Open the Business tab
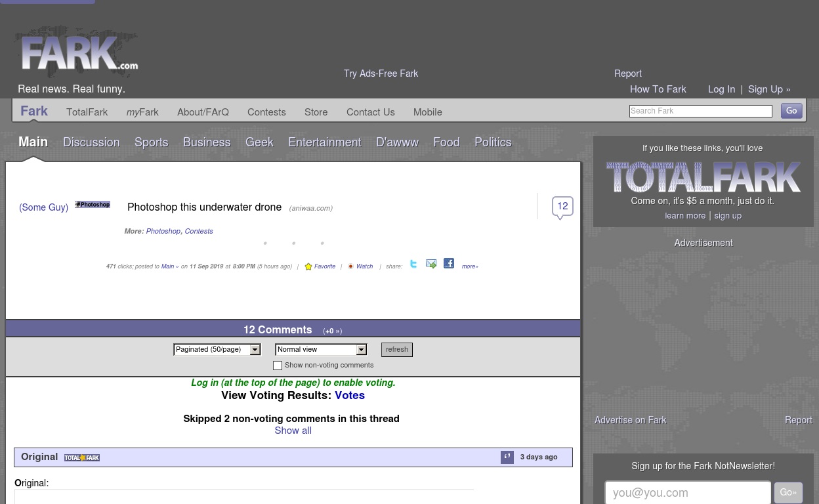This screenshot has height=504, width=819. click(x=207, y=142)
